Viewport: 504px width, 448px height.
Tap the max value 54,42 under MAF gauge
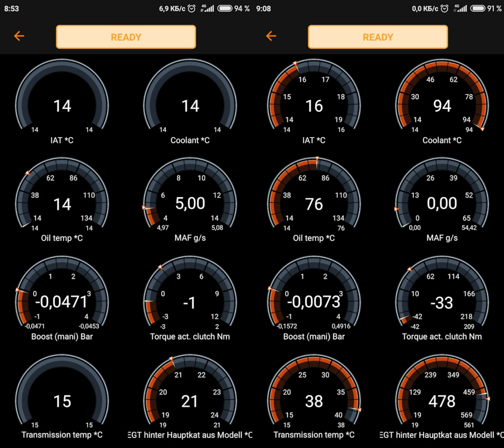469,228
